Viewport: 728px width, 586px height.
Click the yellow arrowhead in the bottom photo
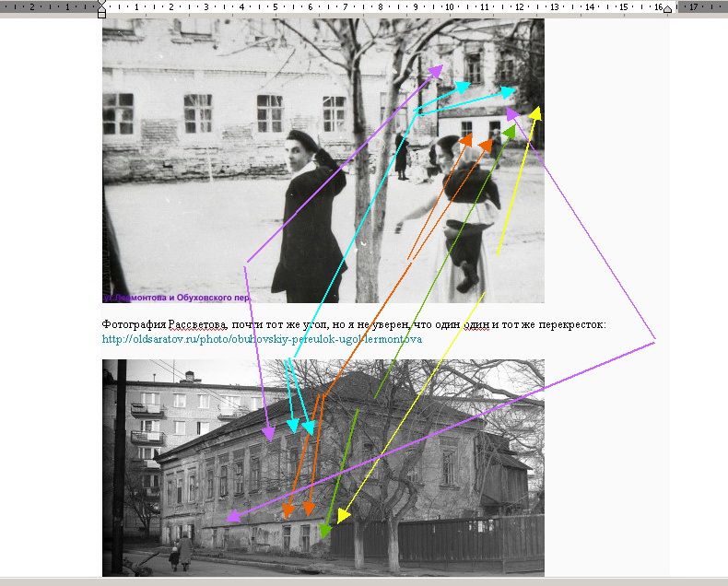pyautogui.click(x=342, y=516)
